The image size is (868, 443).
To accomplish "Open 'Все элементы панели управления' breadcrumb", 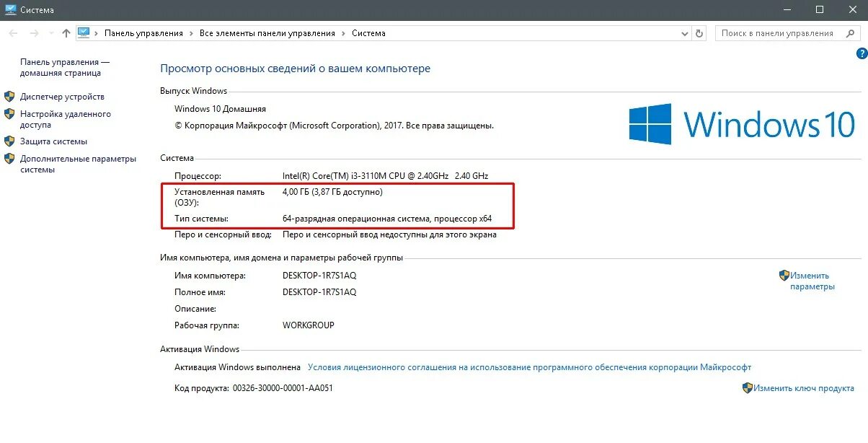I will pyautogui.click(x=267, y=33).
